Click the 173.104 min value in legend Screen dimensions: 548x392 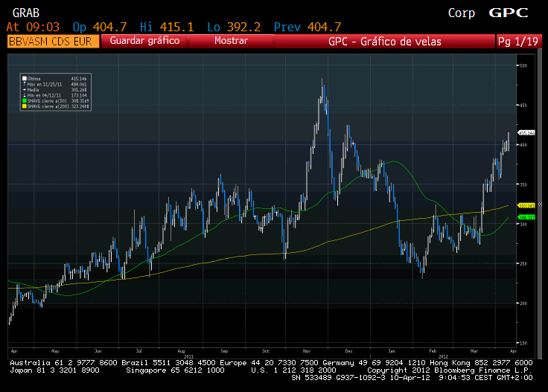[x=79, y=95]
